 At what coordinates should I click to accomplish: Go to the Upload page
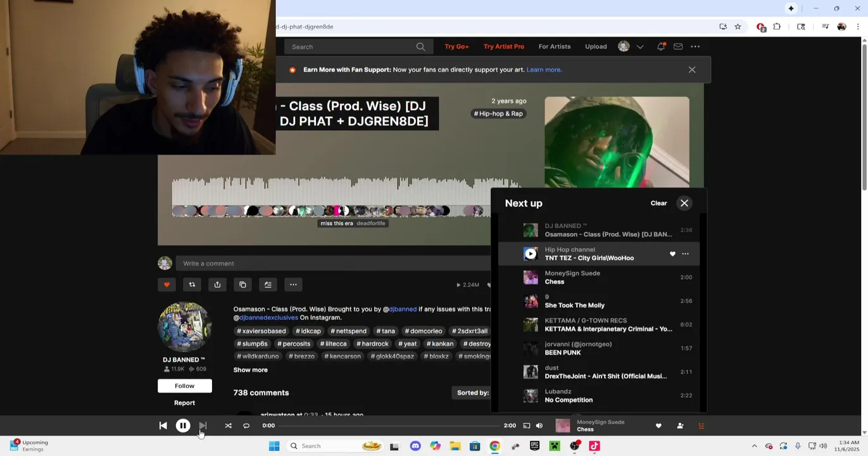(x=596, y=47)
